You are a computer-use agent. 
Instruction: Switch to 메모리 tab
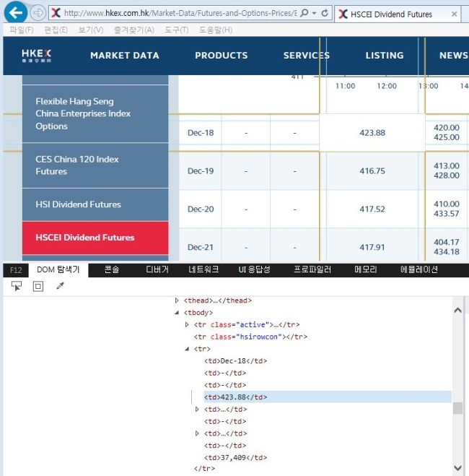(x=366, y=269)
